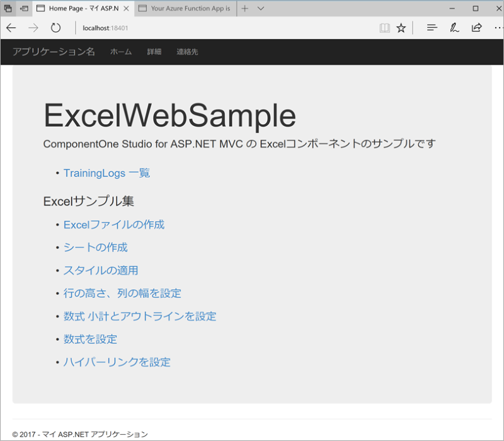Image resolution: width=504 pixels, height=441 pixels.
Task: Click the ExcelWebSample heading
Action: pyautogui.click(x=169, y=116)
